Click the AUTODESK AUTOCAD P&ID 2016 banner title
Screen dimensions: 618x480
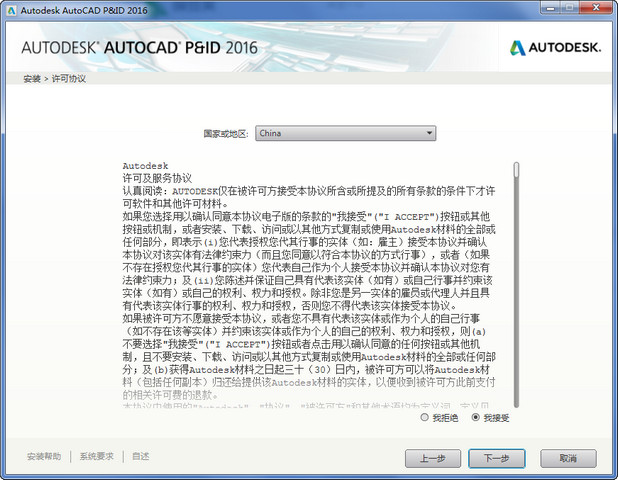coord(140,48)
